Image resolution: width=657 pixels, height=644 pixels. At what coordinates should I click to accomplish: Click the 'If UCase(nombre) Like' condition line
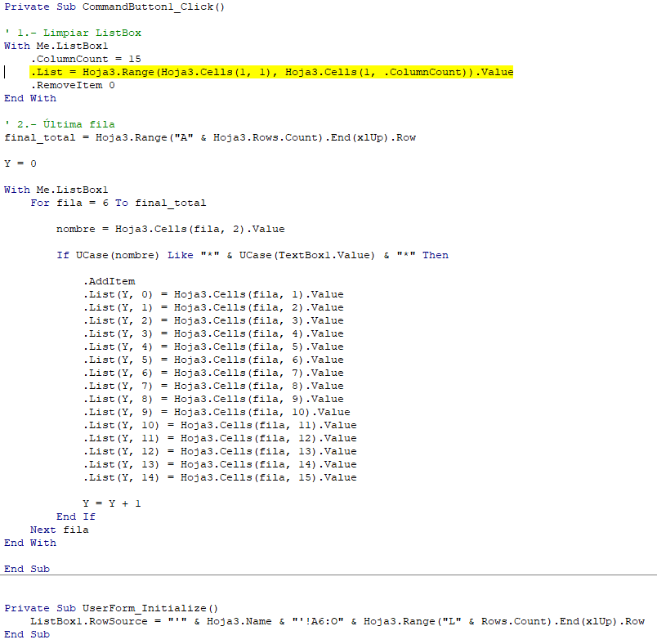pyautogui.click(x=252, y=255)
